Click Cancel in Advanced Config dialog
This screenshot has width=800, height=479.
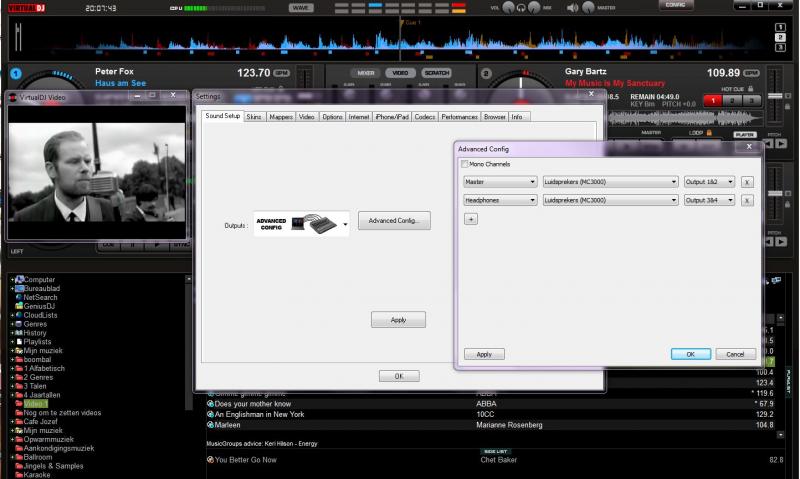pyautogui.click(x=735, y=354)
